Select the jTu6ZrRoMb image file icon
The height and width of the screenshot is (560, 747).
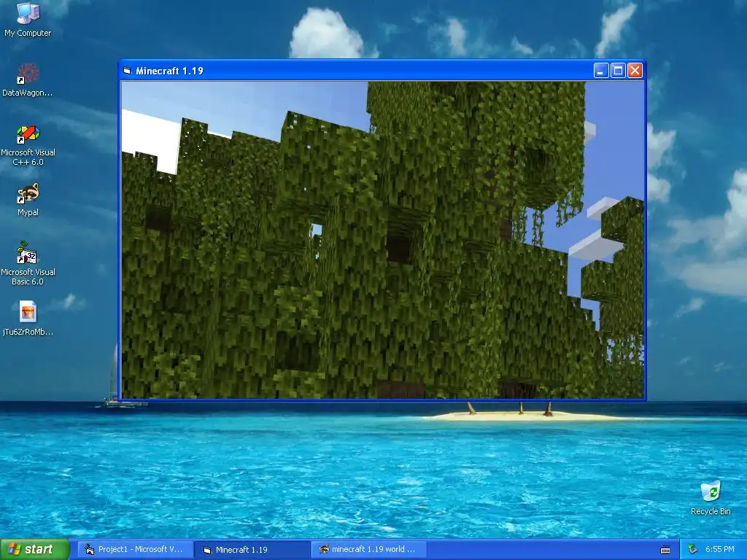coord(28,318)
